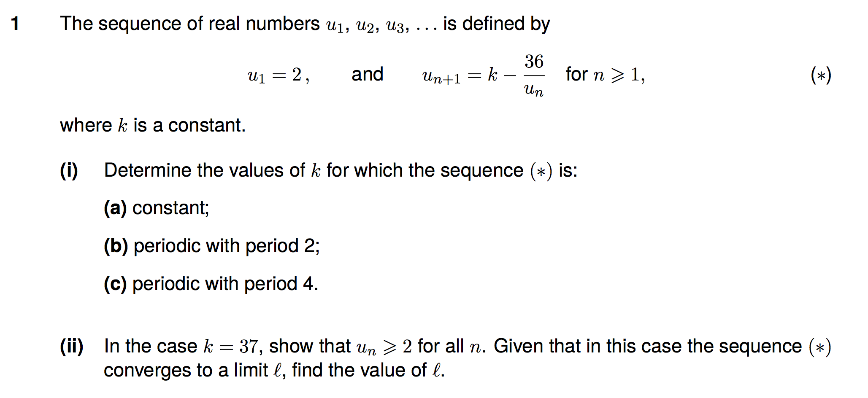Viewport: 868px width, 398px height.
Task: Click the u_{n+1} term in the recurrence
Action: [x=441, y=77]
